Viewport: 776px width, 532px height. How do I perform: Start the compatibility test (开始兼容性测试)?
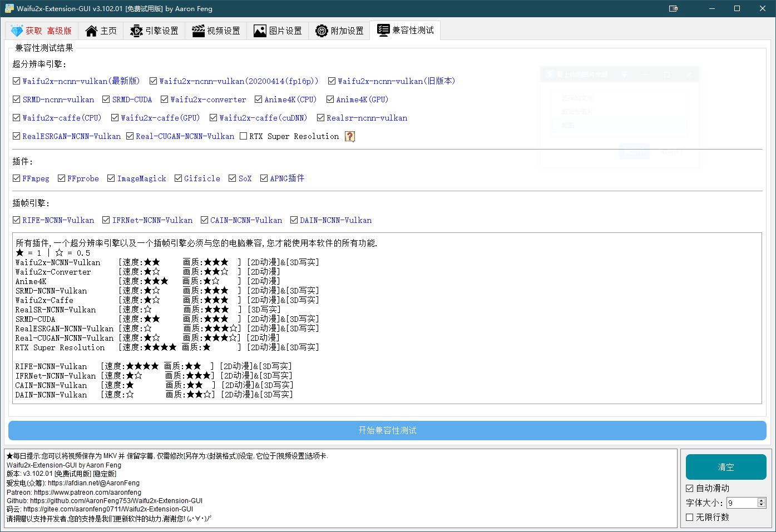click(387, 431)
